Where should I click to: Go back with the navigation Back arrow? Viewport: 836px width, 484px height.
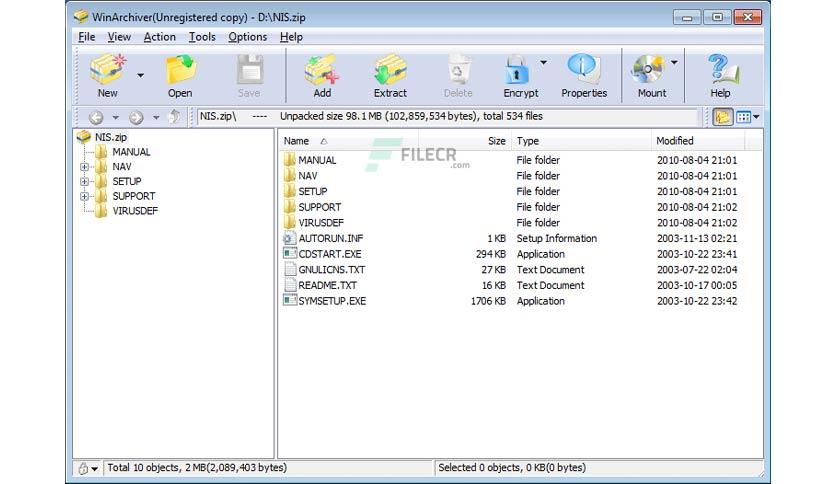point(96,117)
